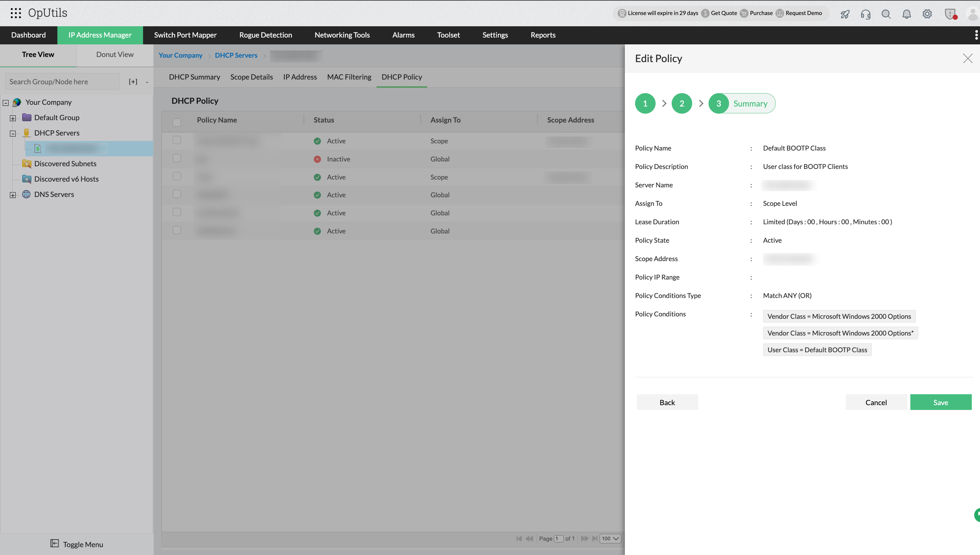The image size is (980, 555).
Task: Select the first Active Scope policy checkbox
Action: click(177, 140)
